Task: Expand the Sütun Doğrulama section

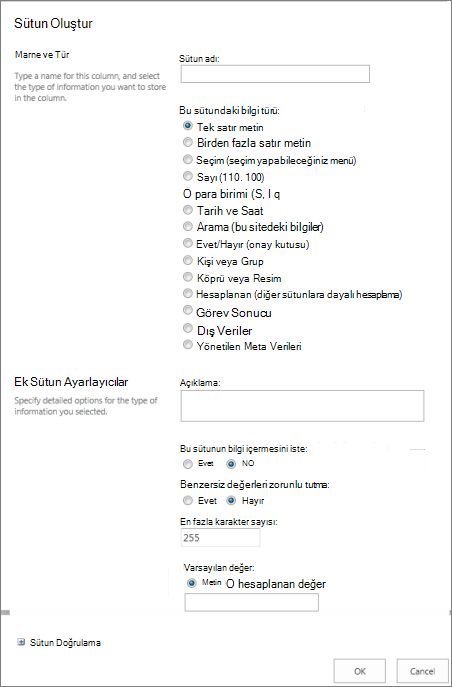Action: pyautogui.click(x=21, y=643)
